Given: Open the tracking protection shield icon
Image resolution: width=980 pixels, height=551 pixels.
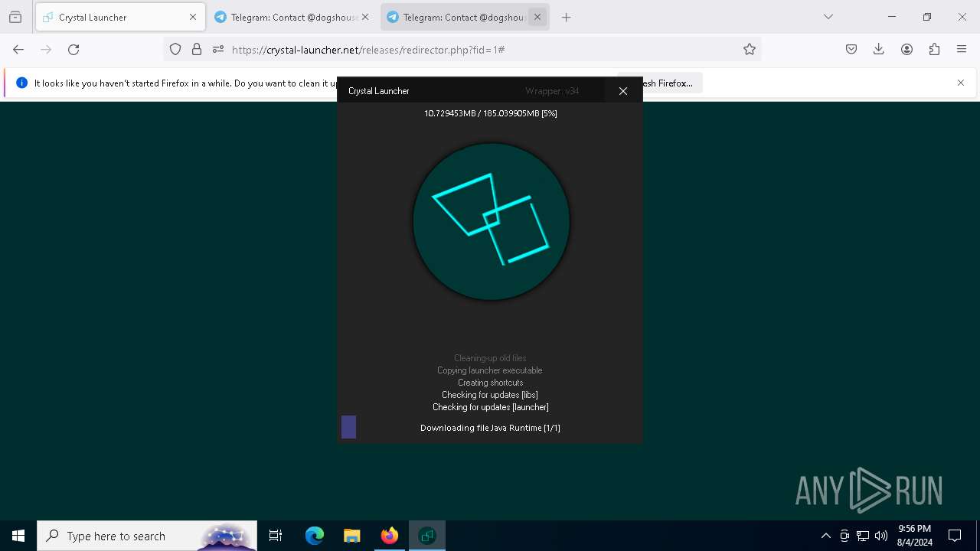Looking at the screenshot, I should (x=175, y=49).
